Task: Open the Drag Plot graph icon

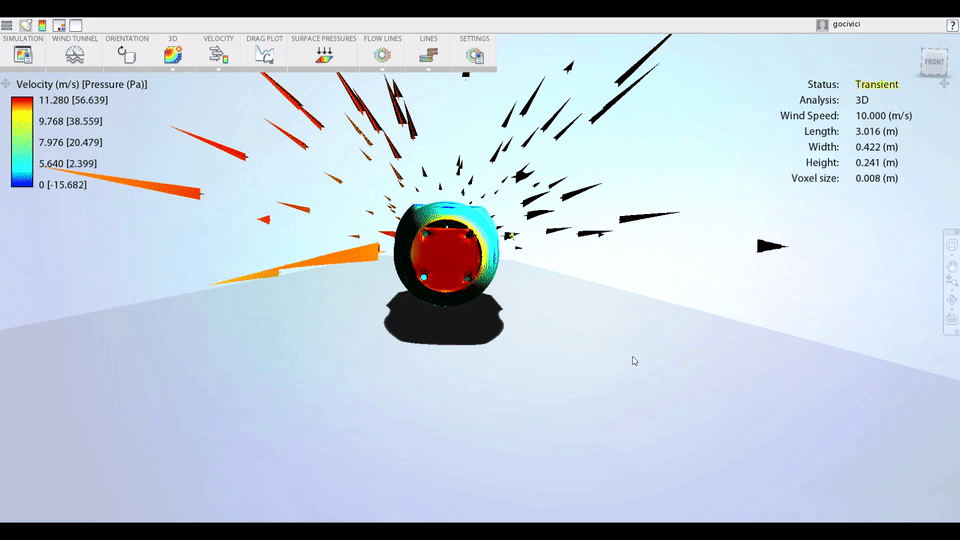Action: pyautogui.click(x=264, y=55)
